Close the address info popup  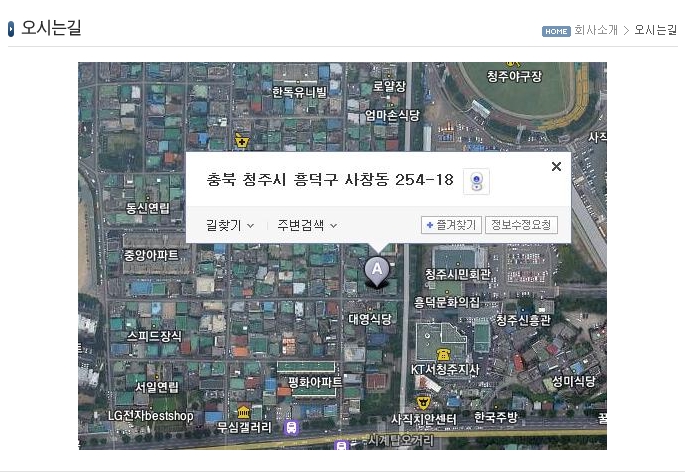pyautogui.click(x=556, y=166)
